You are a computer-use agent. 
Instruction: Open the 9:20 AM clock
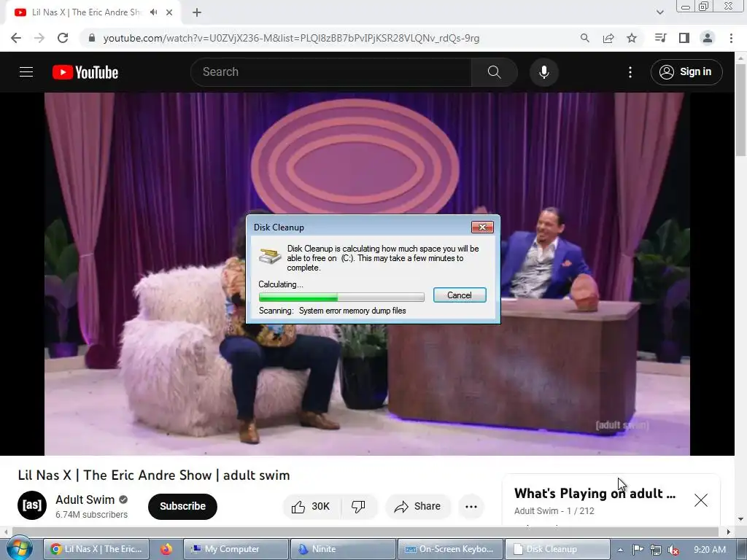(x=709, y=550)
